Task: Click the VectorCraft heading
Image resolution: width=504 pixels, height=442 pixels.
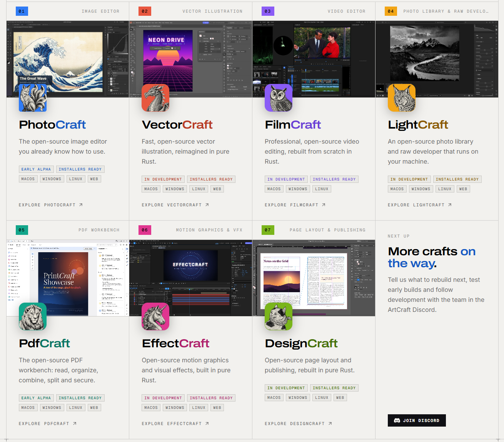Action: coord(177,125)
